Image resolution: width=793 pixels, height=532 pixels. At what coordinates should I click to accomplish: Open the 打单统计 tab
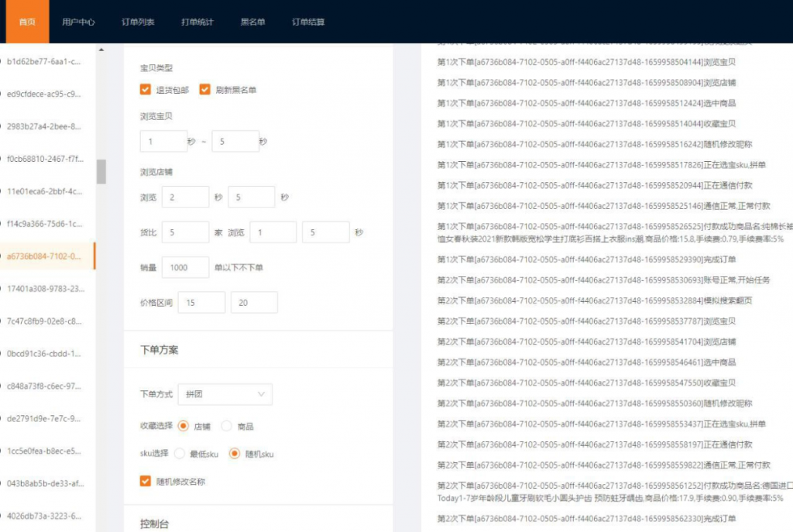click(197, 22)
